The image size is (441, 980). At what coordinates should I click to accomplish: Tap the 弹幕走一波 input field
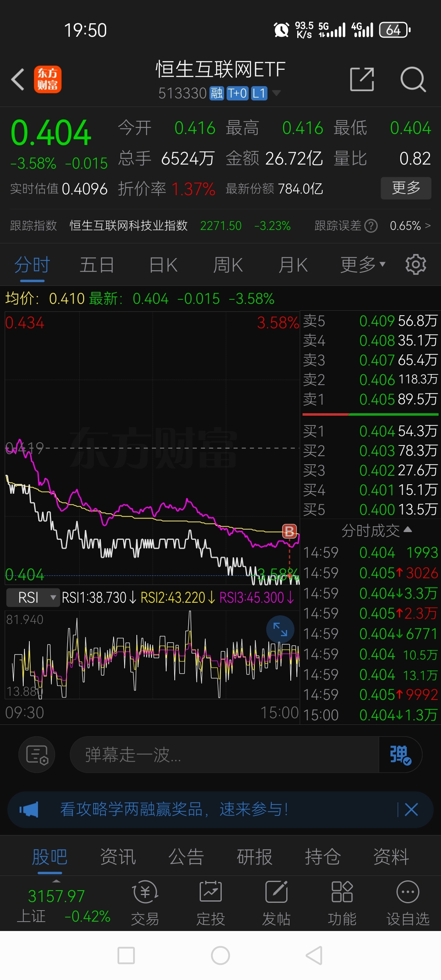(x=225, y=755)
